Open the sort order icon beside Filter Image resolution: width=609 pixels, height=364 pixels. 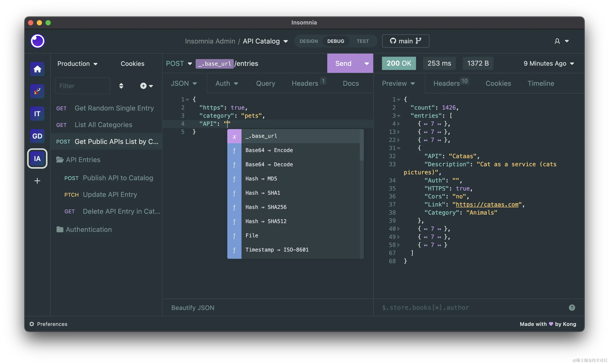point(121,86)
